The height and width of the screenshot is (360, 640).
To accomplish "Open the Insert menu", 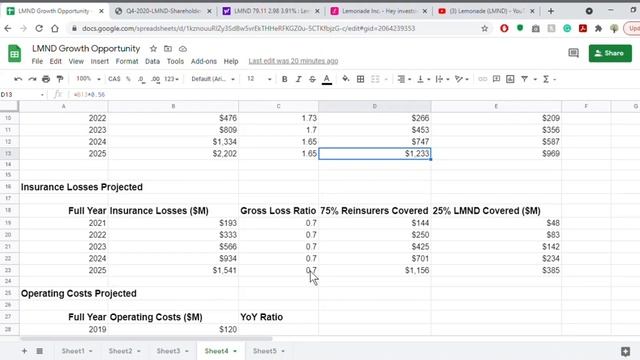I will 100,61.
